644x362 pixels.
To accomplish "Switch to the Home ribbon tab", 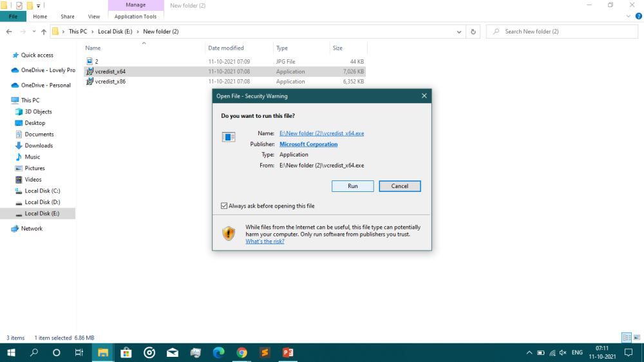I will pyautogui.click(x=40, y=17).
